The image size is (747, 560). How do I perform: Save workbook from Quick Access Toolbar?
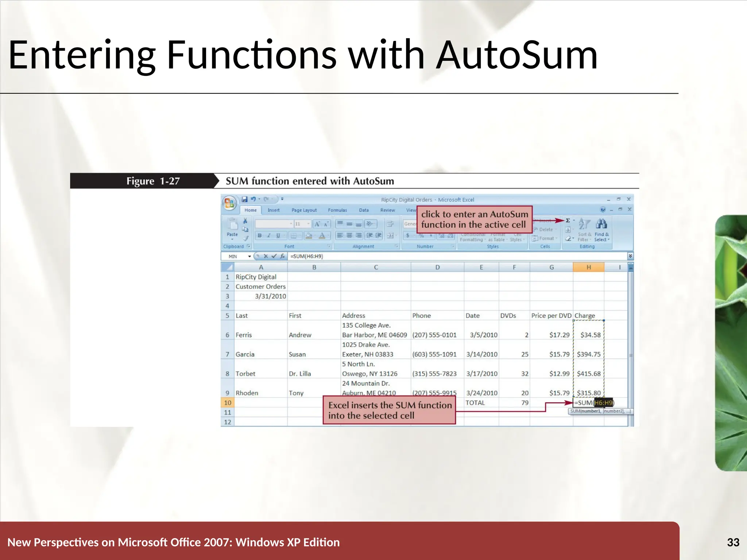(245, 199)
